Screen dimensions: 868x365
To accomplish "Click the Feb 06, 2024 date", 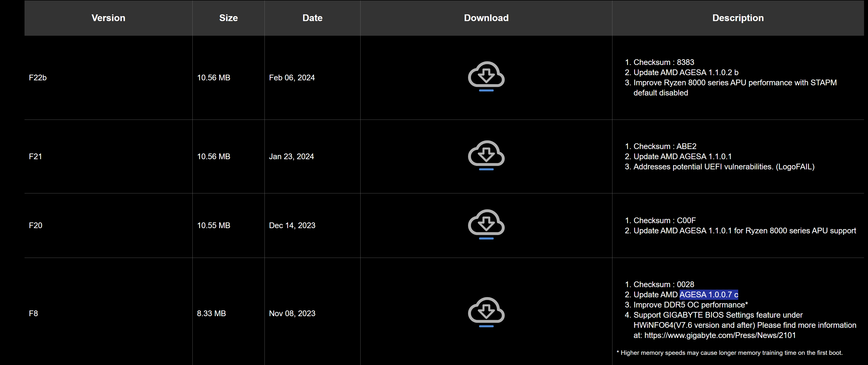I will [x=291, y=78].
